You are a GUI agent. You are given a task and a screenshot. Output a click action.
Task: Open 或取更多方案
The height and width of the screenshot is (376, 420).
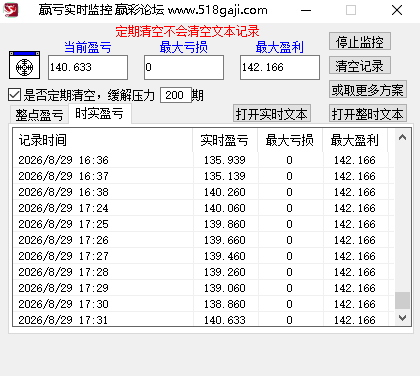pyautogui.click(x=368, y=89)
